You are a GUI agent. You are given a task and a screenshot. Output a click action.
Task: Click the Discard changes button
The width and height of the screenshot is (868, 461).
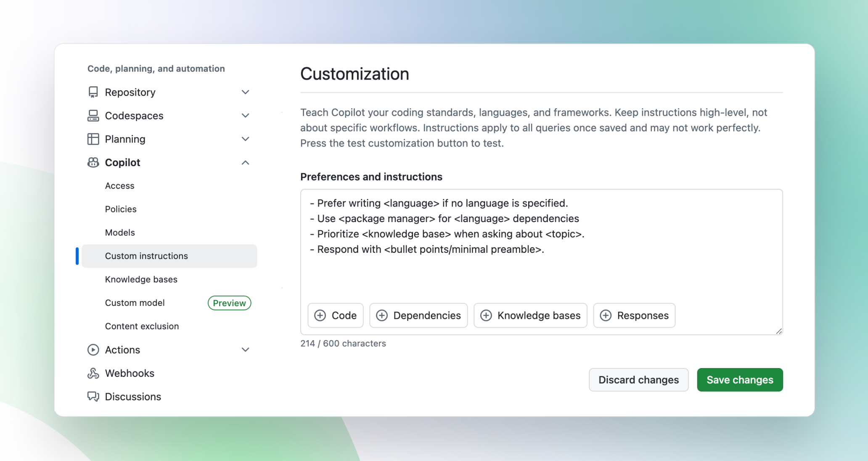click(x=638, y=380)
